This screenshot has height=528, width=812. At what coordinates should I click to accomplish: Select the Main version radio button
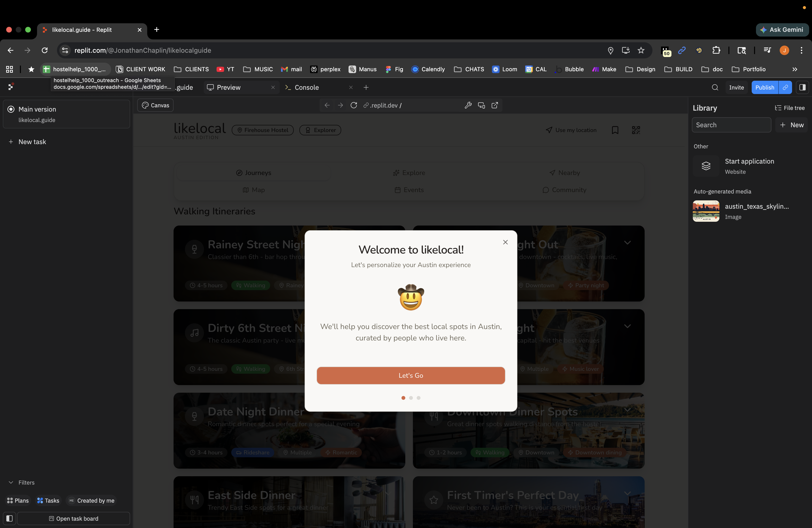pyautogui.click(x=11, y=109)
